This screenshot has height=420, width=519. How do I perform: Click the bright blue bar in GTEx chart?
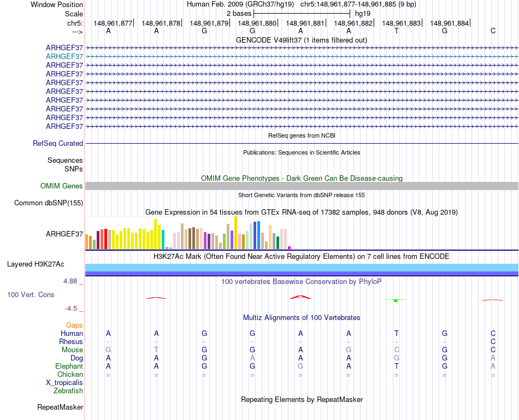point(258,235)
